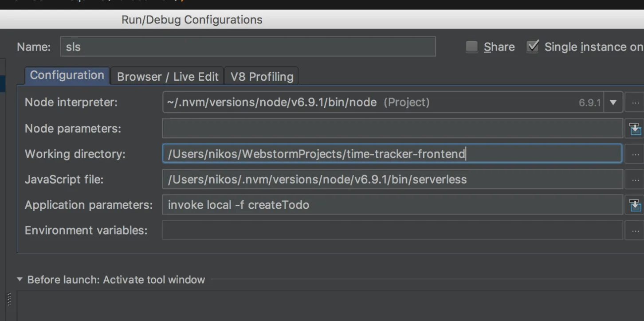Switch to the Browser / Live Edit tab

[x=168, y=77]
